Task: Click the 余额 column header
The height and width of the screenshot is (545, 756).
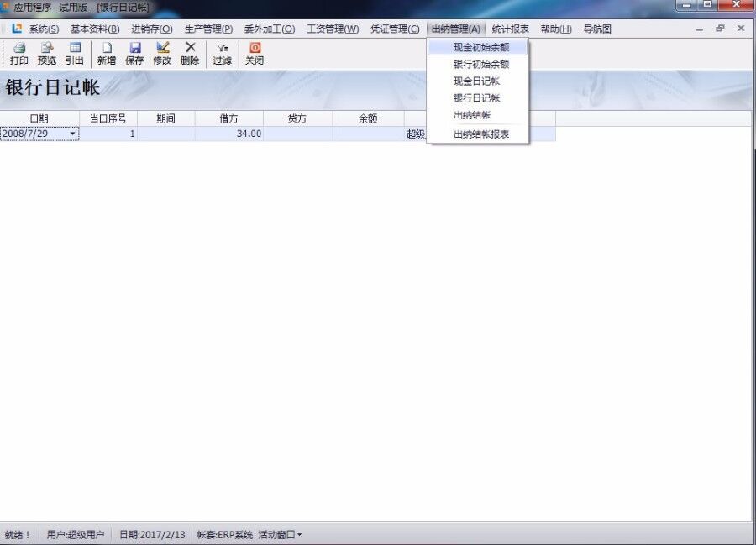Action: (x=368, y=118)
